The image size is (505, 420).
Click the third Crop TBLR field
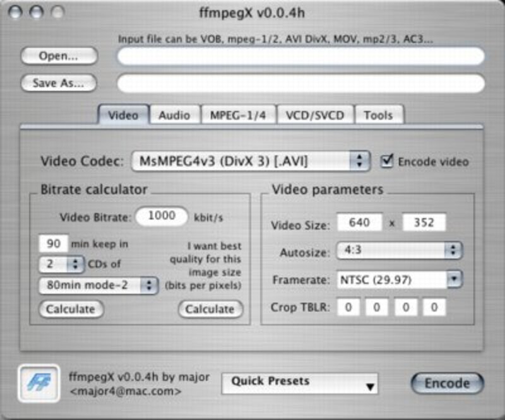pyautogui.click(x=406, y=307)
